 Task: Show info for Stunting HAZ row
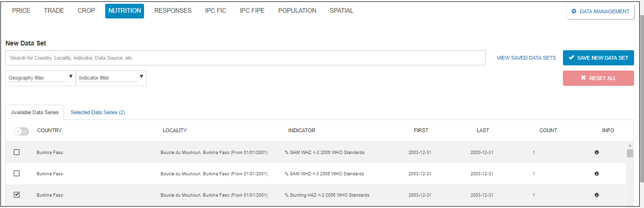coord(597,195)
